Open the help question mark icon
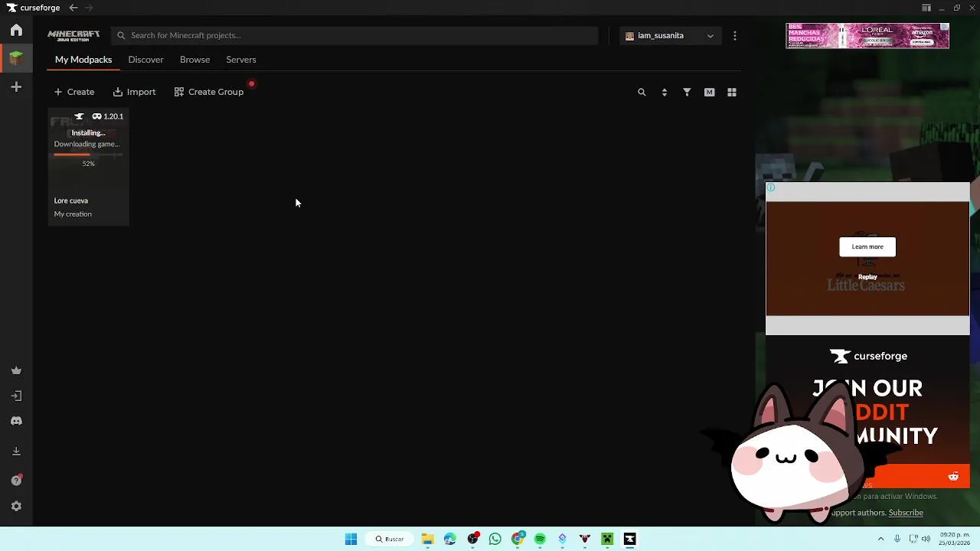Image resolution: width=980 pixels, height=551 pixels. [x=16, y=481]
